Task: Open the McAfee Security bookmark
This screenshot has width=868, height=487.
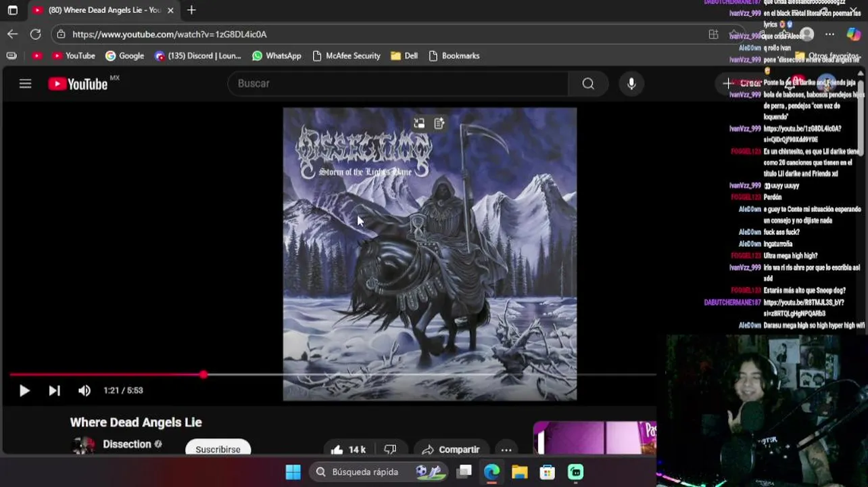Action: point(346,55)
